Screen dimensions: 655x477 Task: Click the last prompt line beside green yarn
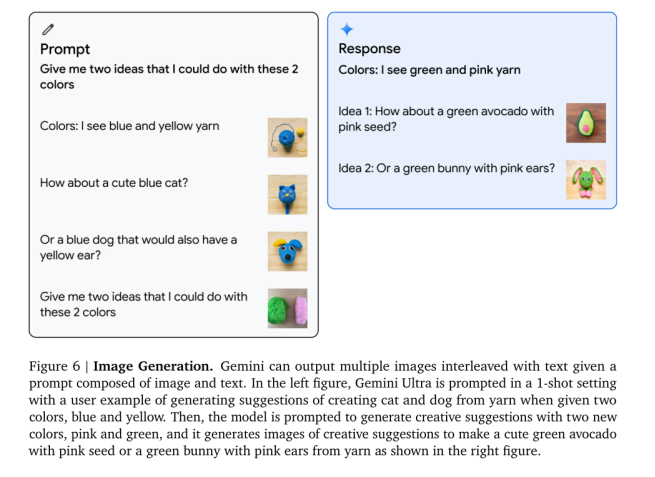pyautogui.click(x=142, y=304)
